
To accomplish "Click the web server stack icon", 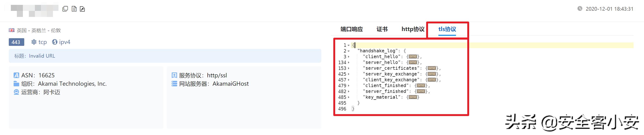I will pyautogui.click(x=174, y=84).
